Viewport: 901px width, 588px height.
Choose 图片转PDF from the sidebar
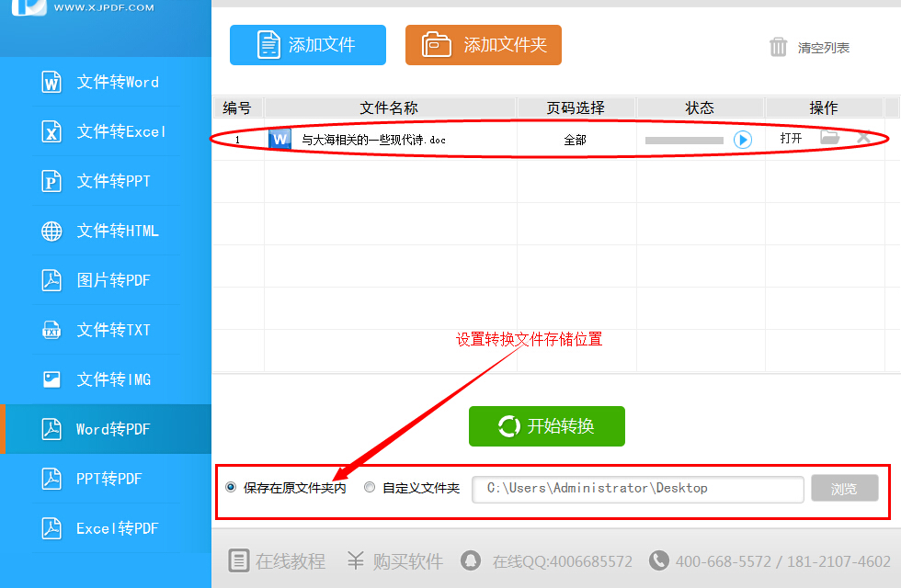[x=106, y=280]
